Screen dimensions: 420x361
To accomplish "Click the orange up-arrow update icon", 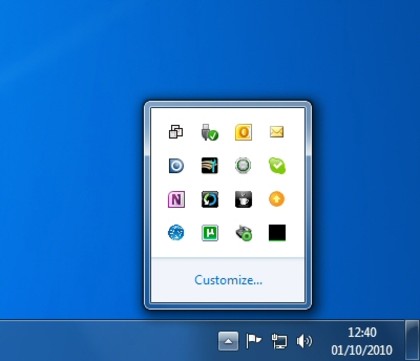I will tap(277, 199).
